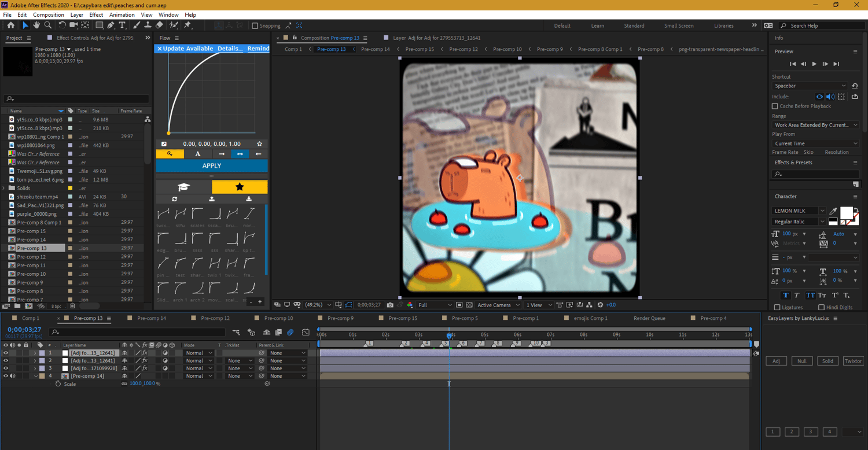This screenshot has height=450, width=868.
Task: Open the magnification 49.2% dropdown
Action: click(318, 305)
